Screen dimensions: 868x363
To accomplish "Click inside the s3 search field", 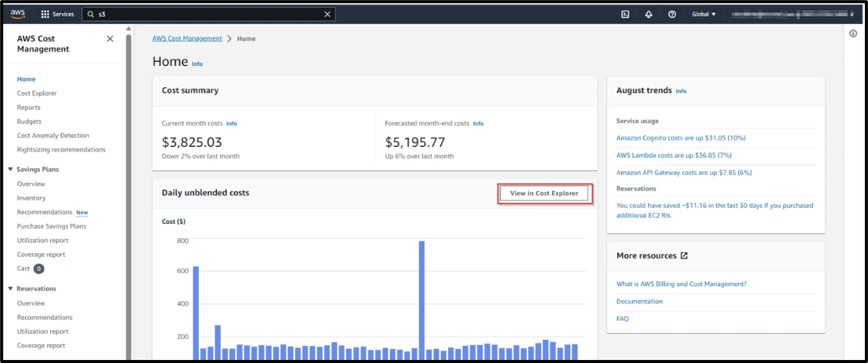I will tap(180, 13).
